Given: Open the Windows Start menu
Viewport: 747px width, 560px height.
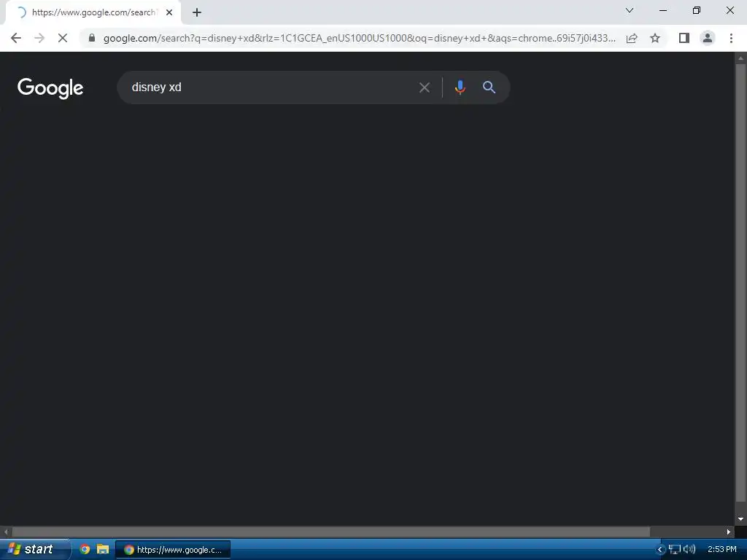Looking at the screenshot, I should click(35, 550).
